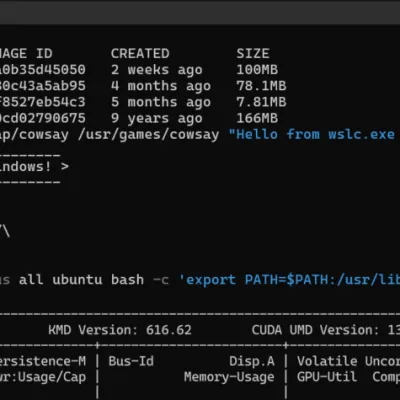Select the text '9 years ago'
Screen dimensions: 400x400
pyautogui.click(x=157, y=119)
